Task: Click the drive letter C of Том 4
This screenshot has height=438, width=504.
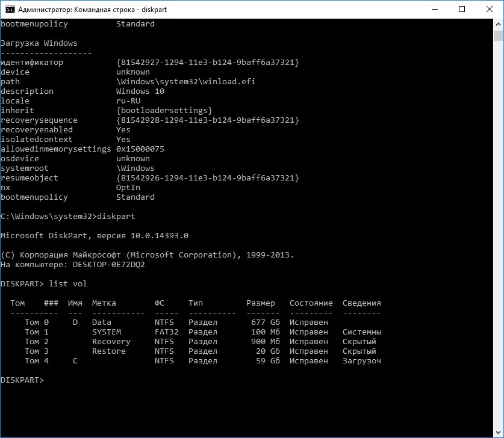Action: click(75, 361)
